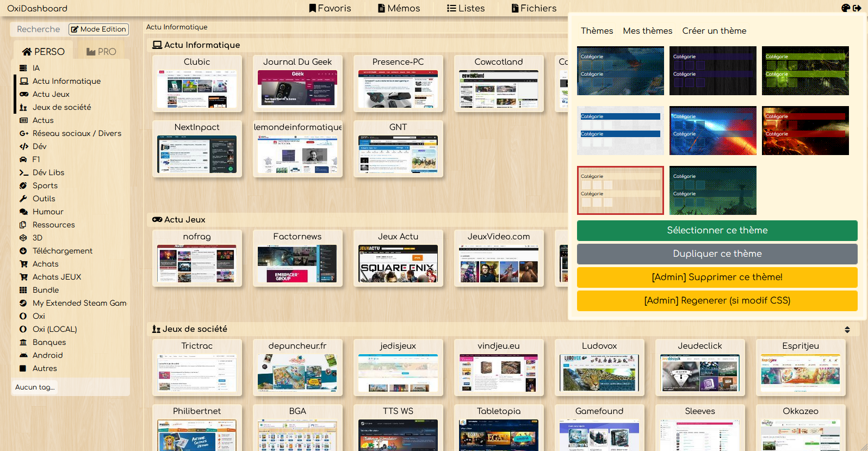
Task: Open the Listes menu
Action: click(x=466, y=8)
